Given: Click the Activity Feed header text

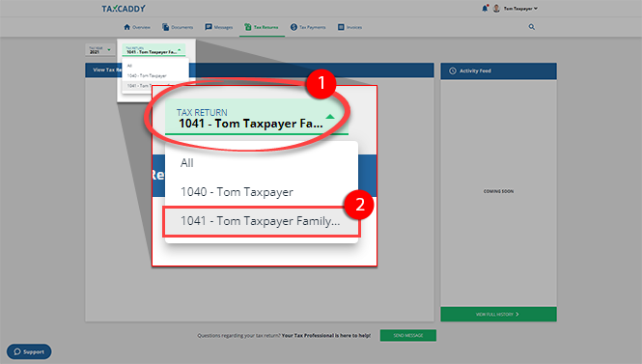Looking at the screenshot, I should point(475,70).
